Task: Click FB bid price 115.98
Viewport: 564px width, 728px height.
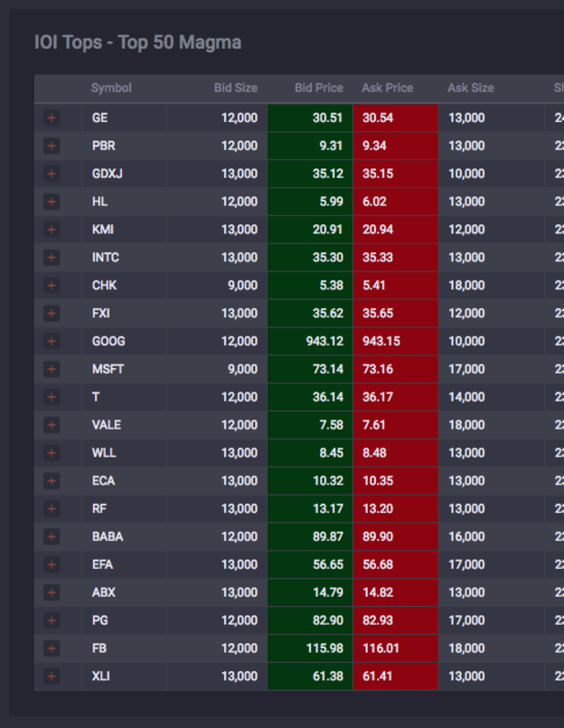Action: coord(310,648)
